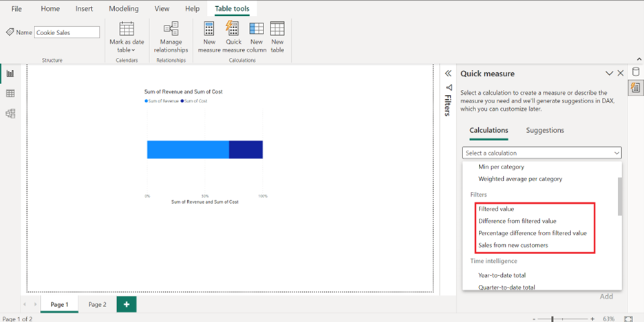Image resolution: width=644 pixels, height=322 pixels.
Task: Click the dark blue Cost bar
Action: [x=246, y=149]
